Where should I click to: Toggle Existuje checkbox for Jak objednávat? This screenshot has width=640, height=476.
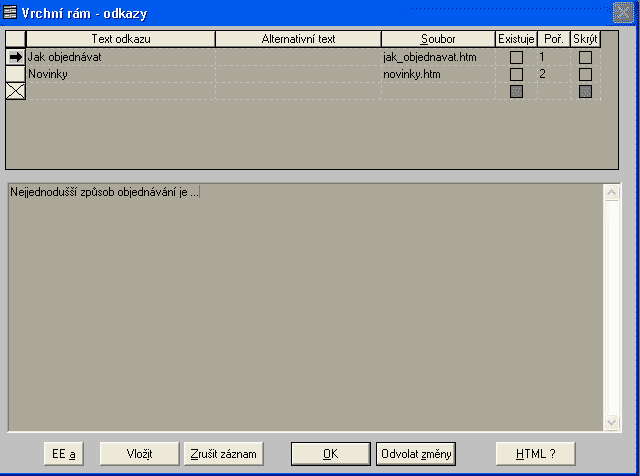click(x=516, y=57)
